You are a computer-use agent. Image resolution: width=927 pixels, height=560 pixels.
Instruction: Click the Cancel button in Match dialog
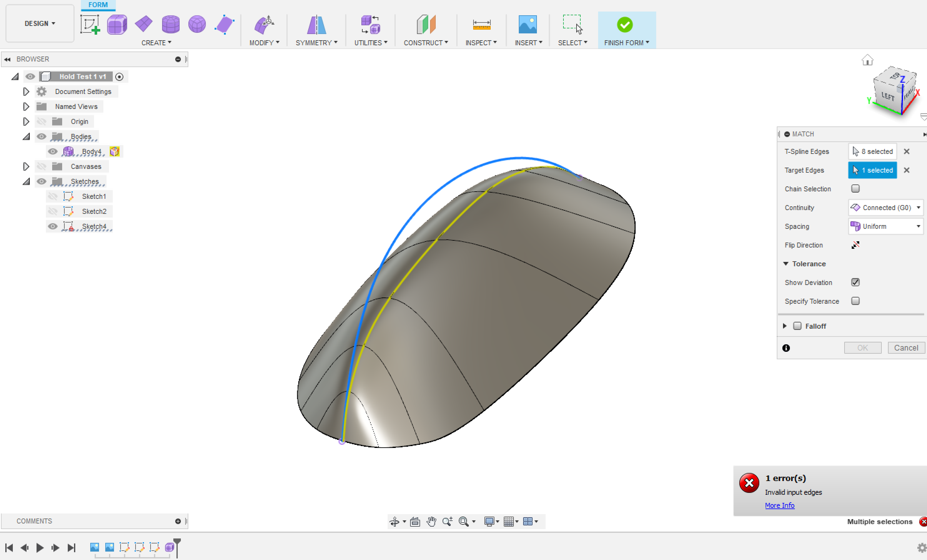tap(905, 348)
